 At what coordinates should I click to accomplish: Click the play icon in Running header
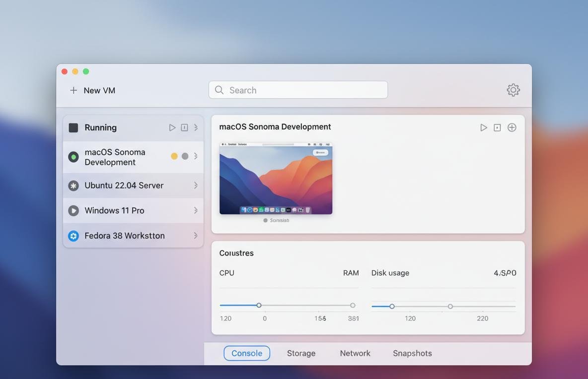172,127
